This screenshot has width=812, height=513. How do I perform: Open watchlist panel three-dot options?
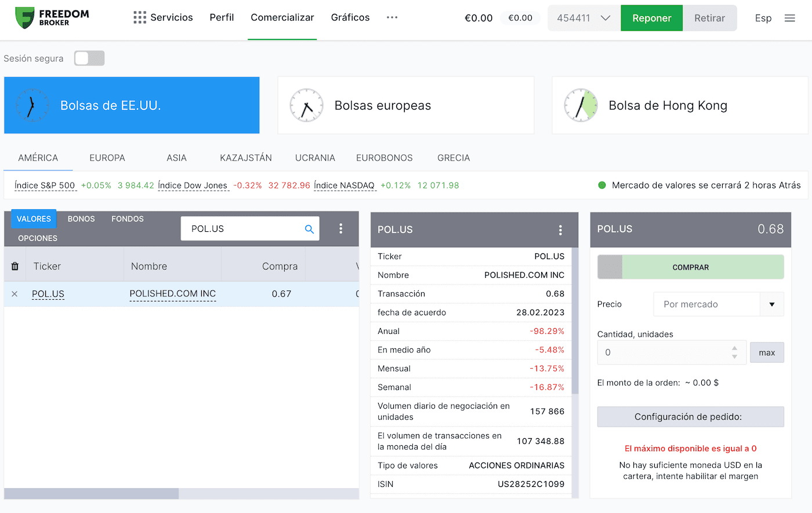[x=340, y=228]
